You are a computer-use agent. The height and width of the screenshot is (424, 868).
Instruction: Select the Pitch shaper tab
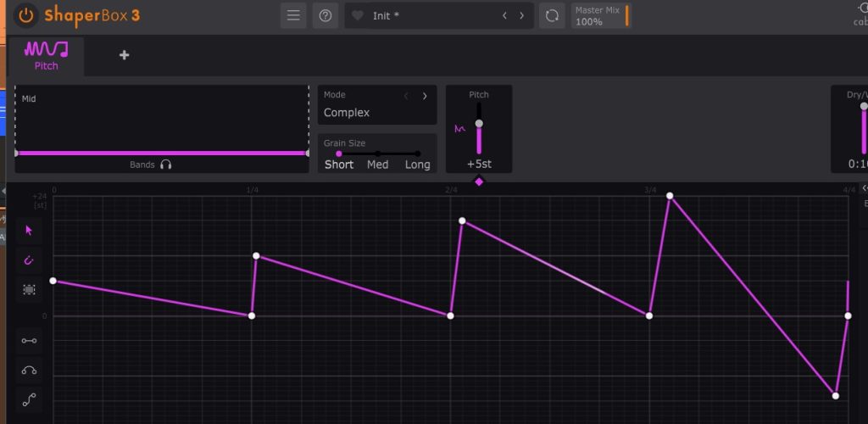[47, 54]
